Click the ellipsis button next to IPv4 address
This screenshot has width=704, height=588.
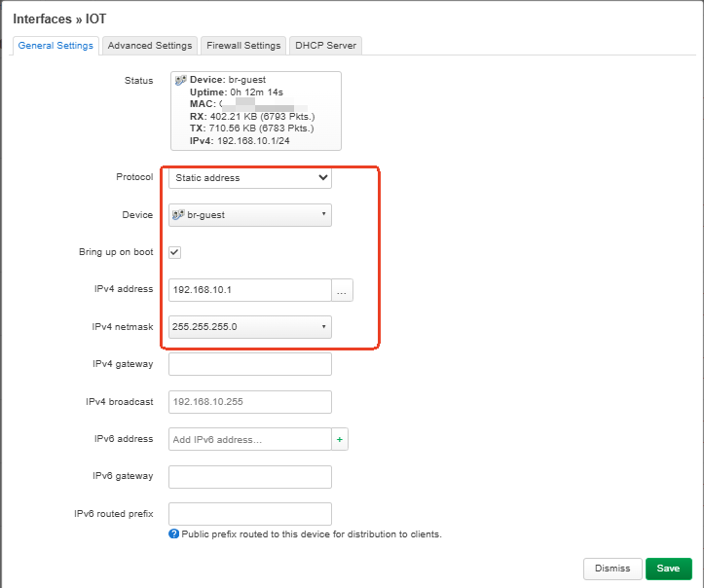(342, 290)
